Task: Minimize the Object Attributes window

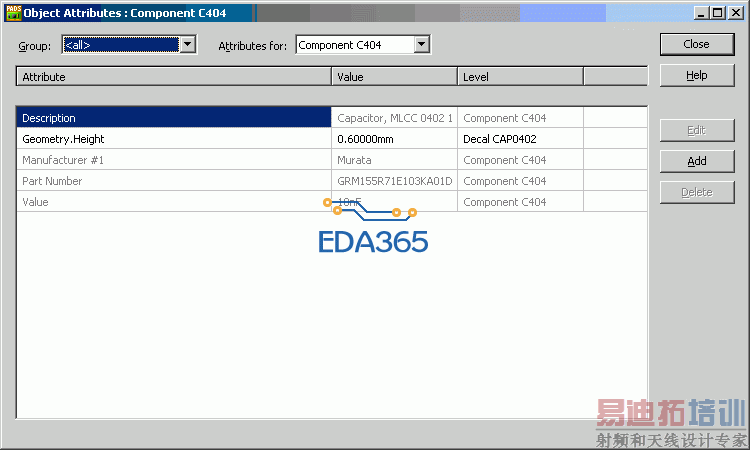Action: coord(701,13)
